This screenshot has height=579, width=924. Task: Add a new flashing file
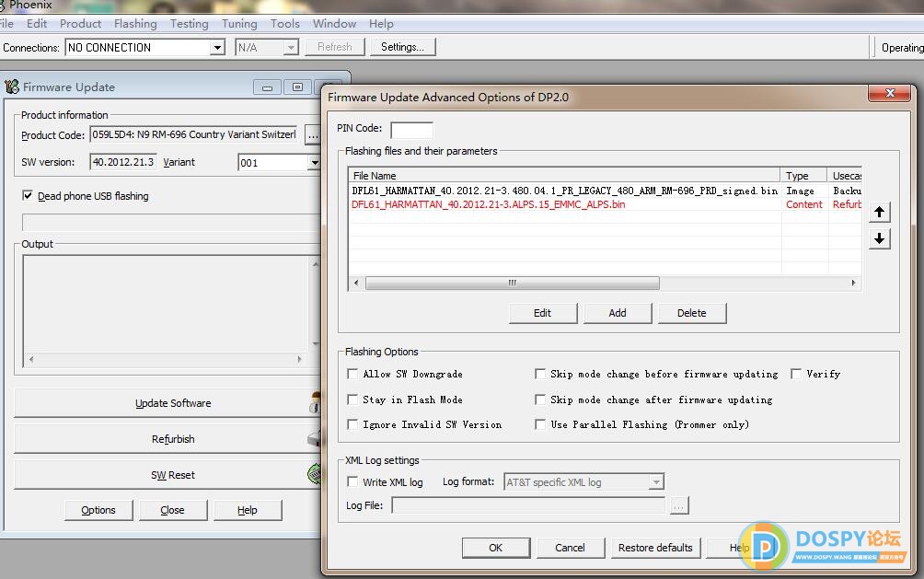click(618, 313)
